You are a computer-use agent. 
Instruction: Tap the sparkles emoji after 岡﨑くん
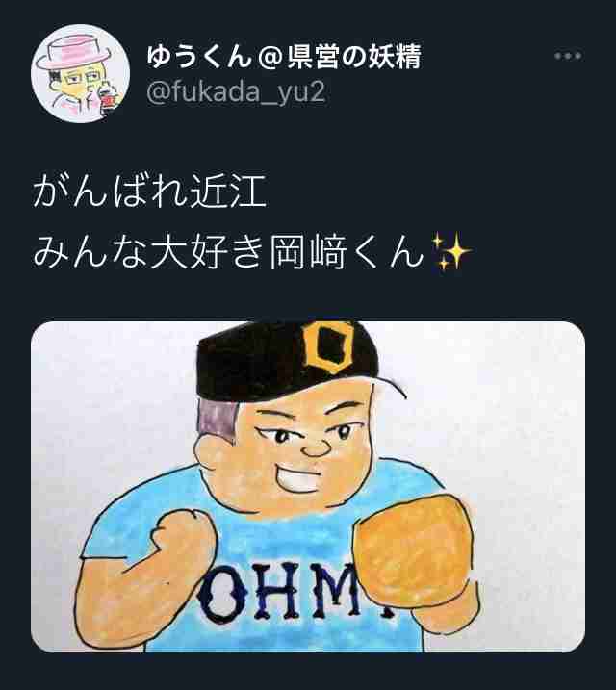[x=451, y=251]
